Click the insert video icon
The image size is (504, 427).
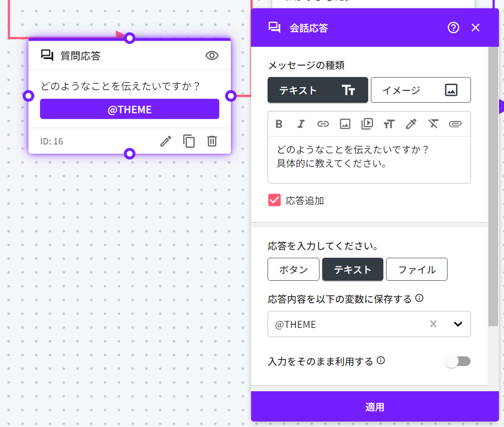(367, 124)
